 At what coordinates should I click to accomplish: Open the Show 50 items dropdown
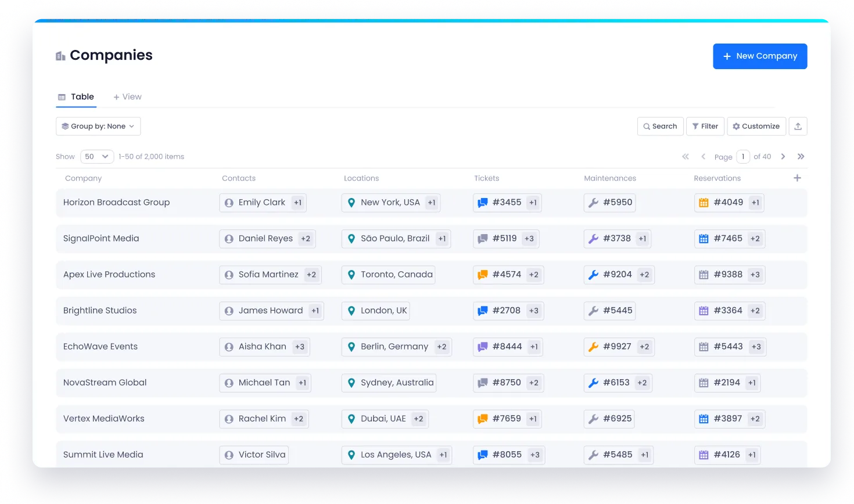(97, 157)
